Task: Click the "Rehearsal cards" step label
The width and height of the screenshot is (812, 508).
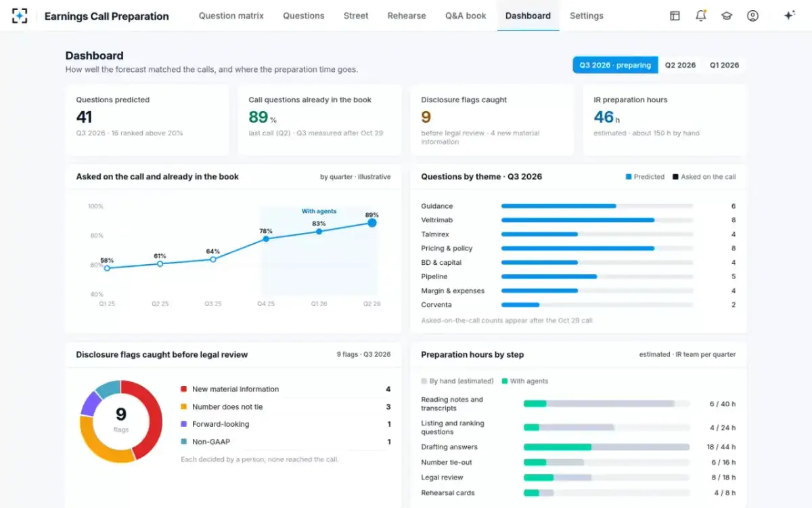Action: point(448,493)
